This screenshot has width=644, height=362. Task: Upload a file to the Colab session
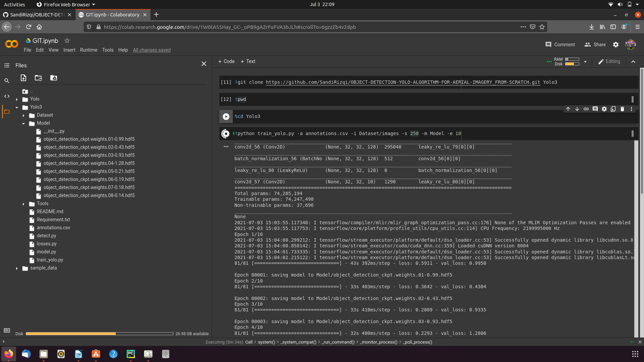click(x=23, y=78)
